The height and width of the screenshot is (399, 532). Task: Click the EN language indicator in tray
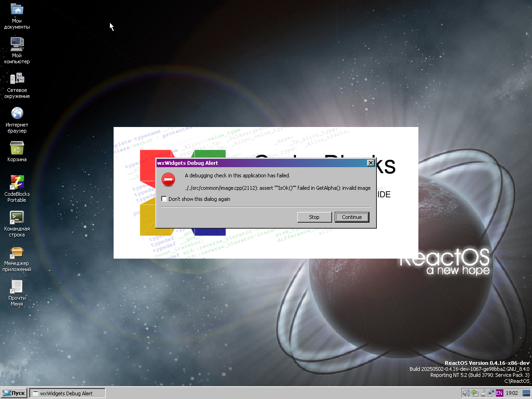tap(499, 393)
